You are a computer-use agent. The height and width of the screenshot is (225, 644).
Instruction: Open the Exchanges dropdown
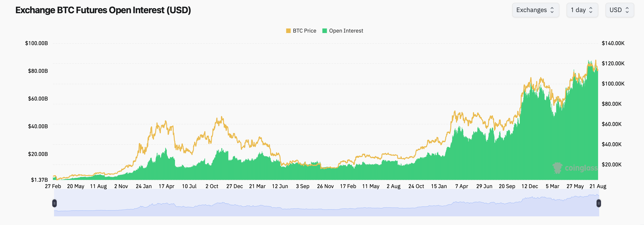536,10
